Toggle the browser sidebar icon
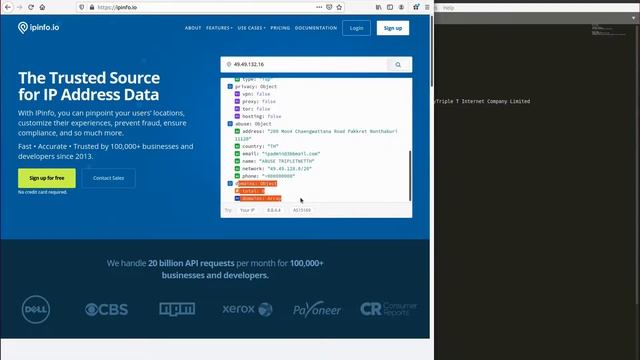 (390, 7)
